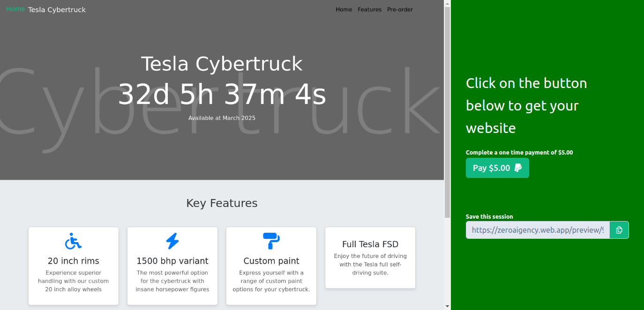Click the wheelchair icon above 20 inch rims
Screen dimensions: 644x310
click(73, 241)
